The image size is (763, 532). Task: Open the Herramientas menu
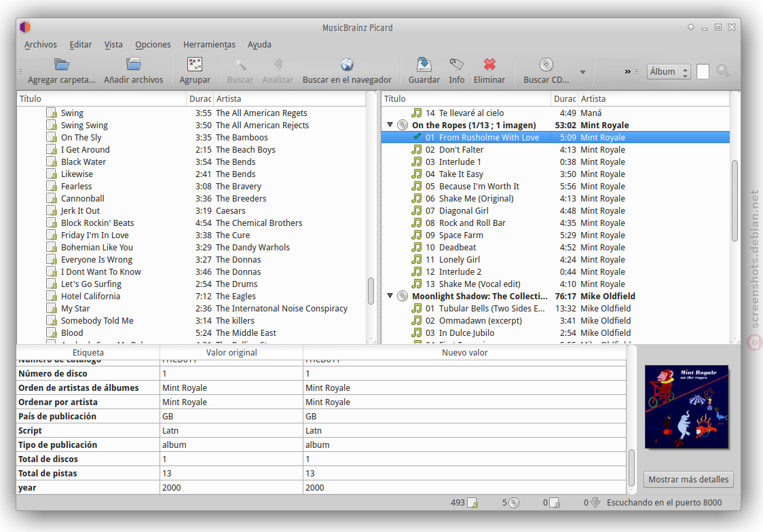coord(209,44)
